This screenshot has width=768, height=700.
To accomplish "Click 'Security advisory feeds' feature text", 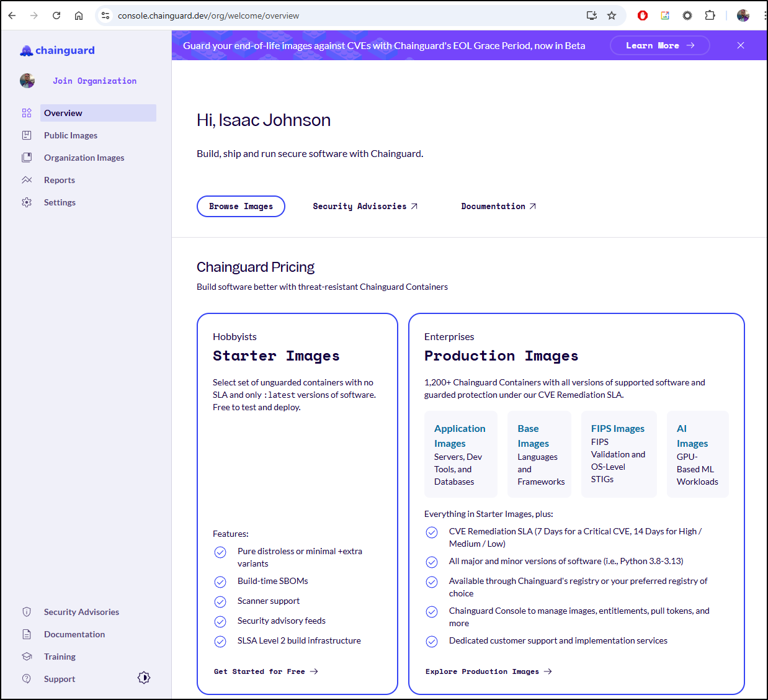I will [282, 621].
